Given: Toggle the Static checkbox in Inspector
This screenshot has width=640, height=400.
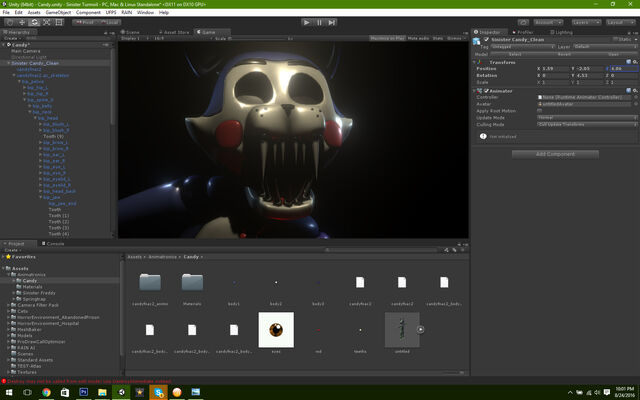Looking at the screenshot, I should pyautogui.click(x=615, y=40).
